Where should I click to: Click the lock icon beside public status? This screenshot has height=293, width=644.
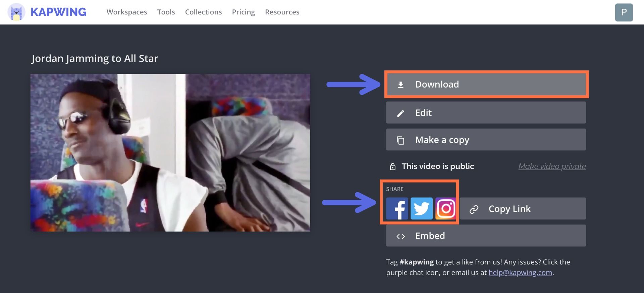pos(392,166)
